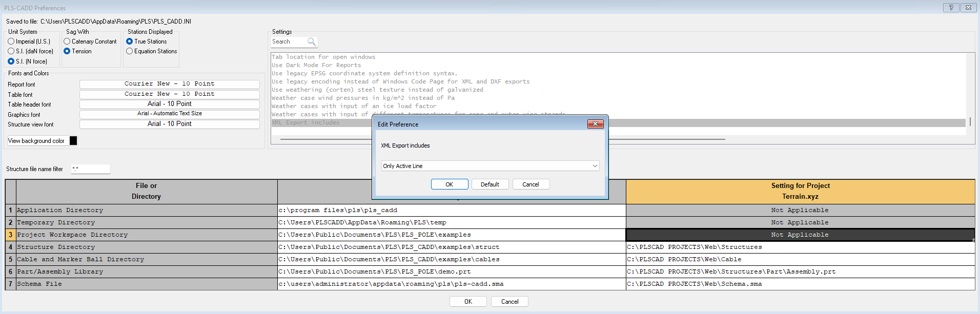Image resolution: width=980 pixels, height=314 pixels.
Task: Click the settings list vertical scrollbar
Action: coord(970,122)
